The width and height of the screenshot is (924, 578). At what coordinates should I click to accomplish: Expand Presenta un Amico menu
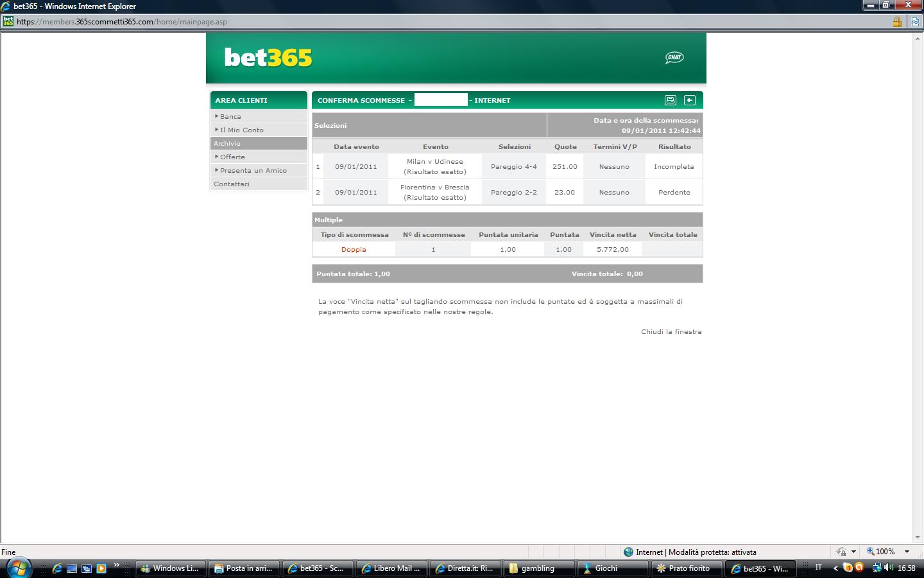tap(259, 170)
